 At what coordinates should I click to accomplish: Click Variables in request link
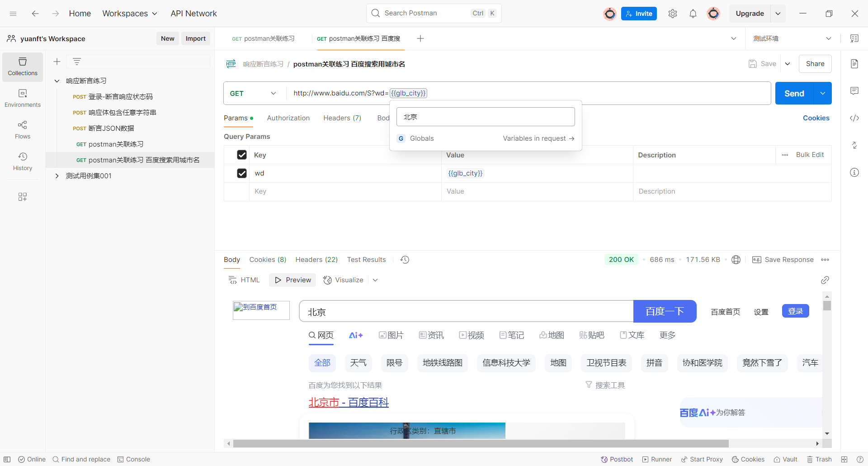click(x=538, y=138)
